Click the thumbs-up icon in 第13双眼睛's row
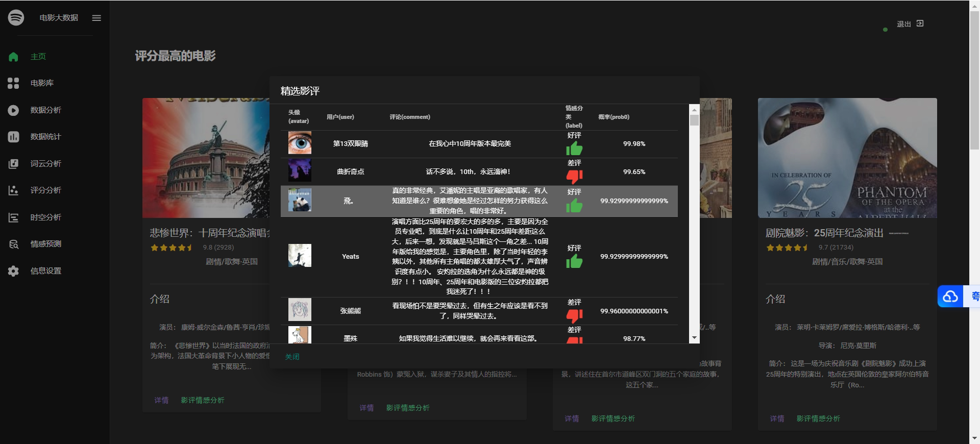The width and height of the screenshot is (980, 444). pyautogui.click(x=574, y=149)
